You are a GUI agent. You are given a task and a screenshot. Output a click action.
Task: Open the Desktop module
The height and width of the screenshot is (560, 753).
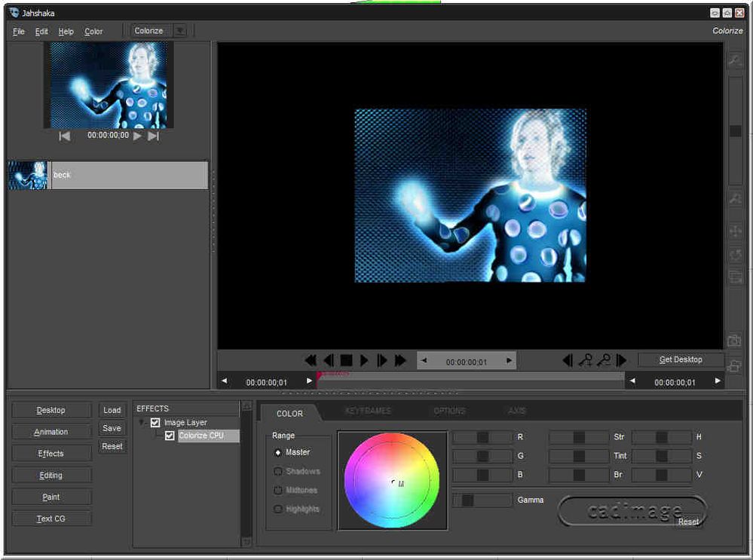tap(51, 410)
